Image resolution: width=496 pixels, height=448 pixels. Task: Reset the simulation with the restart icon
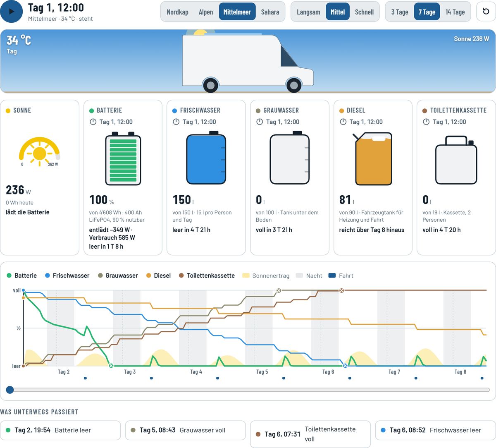pyautogui.click(x=486, y=12)
